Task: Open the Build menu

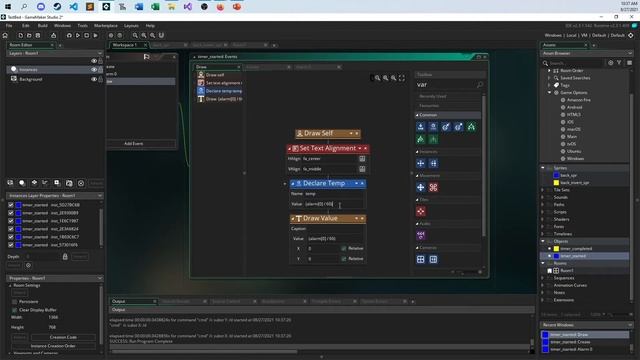Action: click(x=42, y=26)
